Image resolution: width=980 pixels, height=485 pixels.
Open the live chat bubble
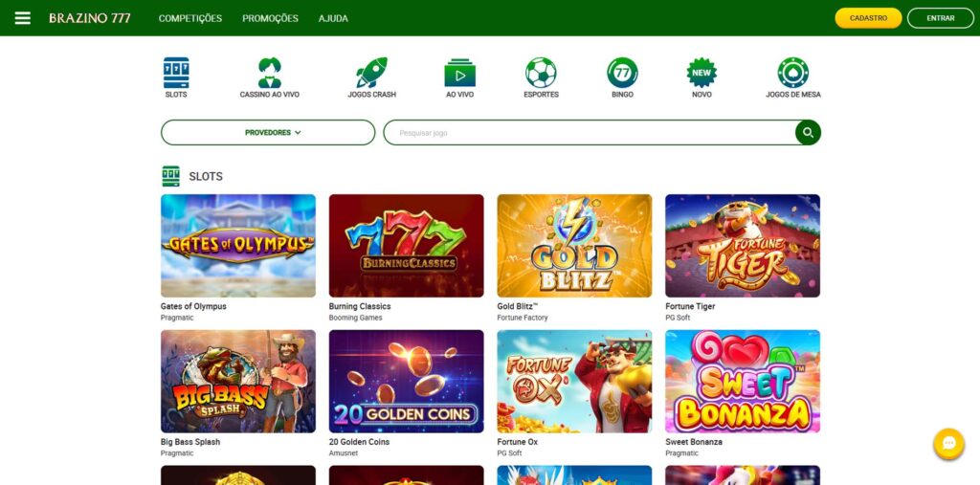[948, 444]
